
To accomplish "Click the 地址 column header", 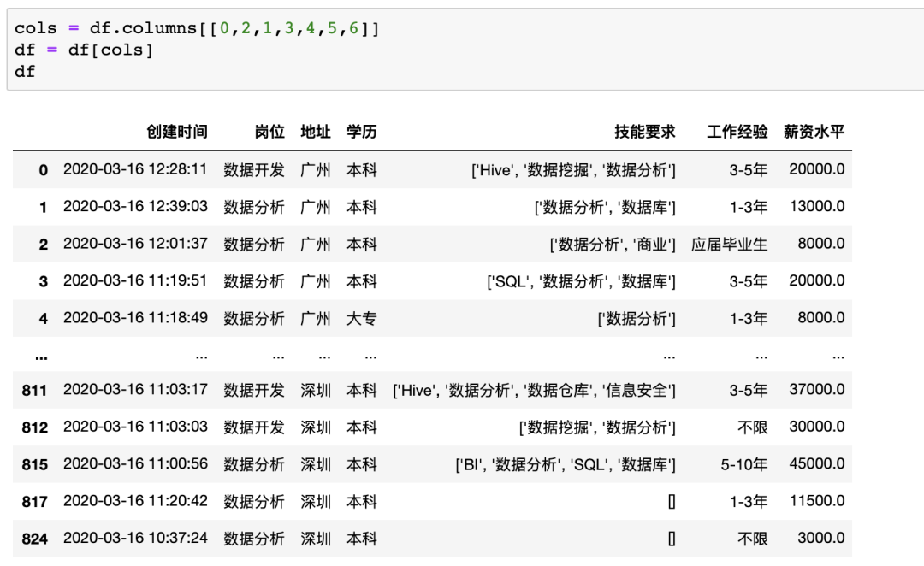I will [315, 132].
